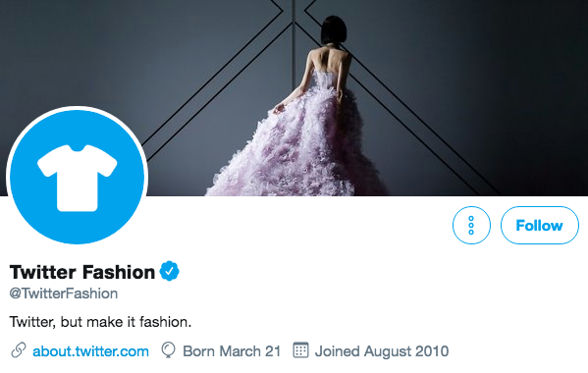Click the white T-shirt icon in the avatar
Screen dimensions: 588x373
78,178
